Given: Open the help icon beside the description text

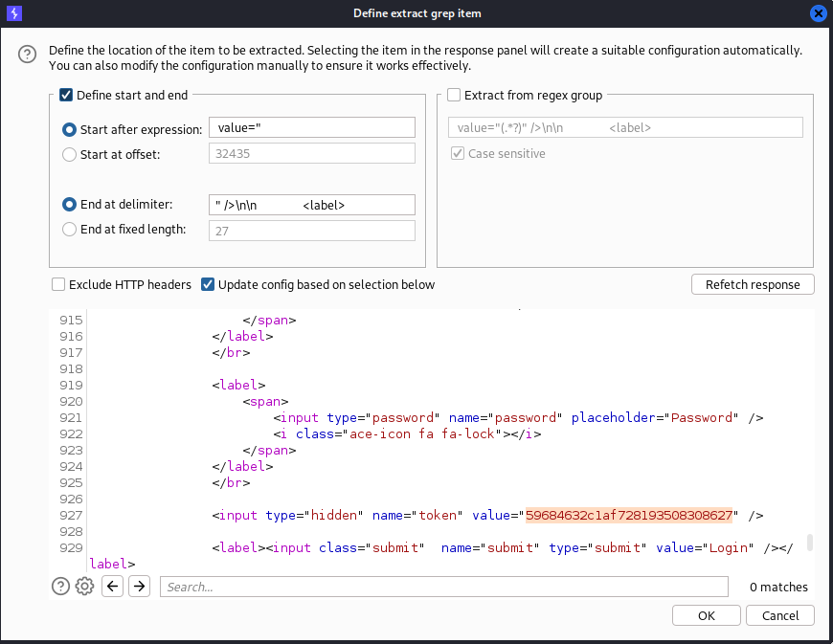Looking at the screenshot, I should coord(27,55).
